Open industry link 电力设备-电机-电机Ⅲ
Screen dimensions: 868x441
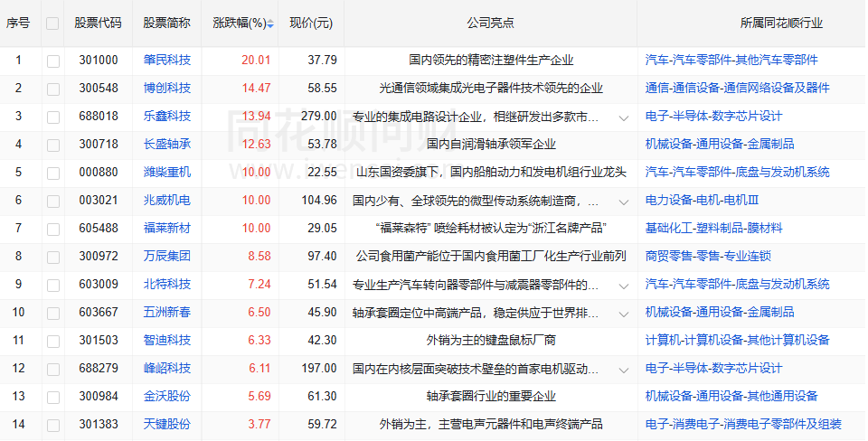[702, 201]
